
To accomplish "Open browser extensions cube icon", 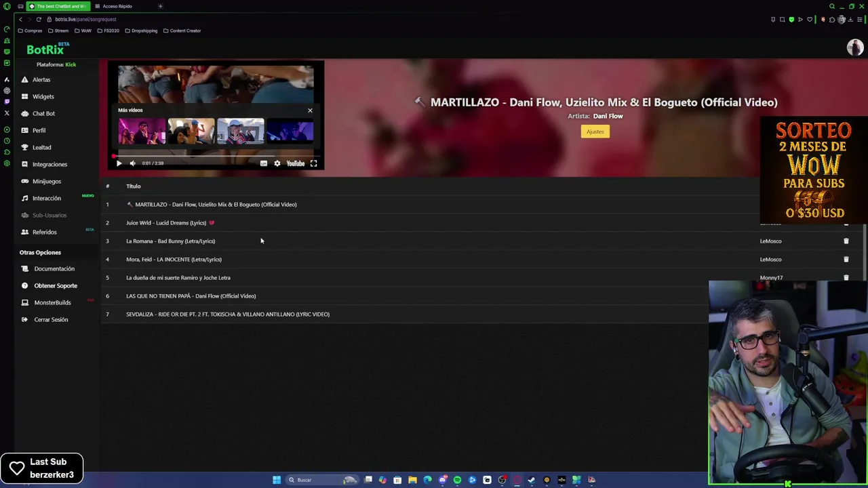I will 832,19.
